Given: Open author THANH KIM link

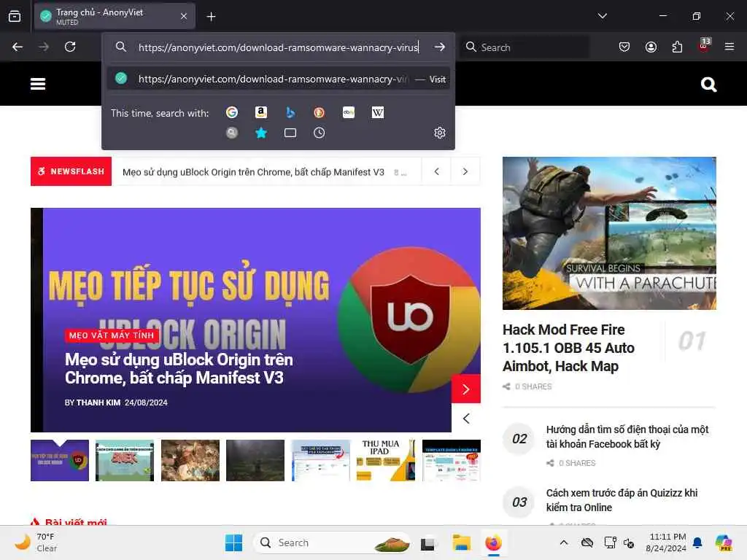Looking at the screenshot, I should pyautogui.click(x=98, y=402).
